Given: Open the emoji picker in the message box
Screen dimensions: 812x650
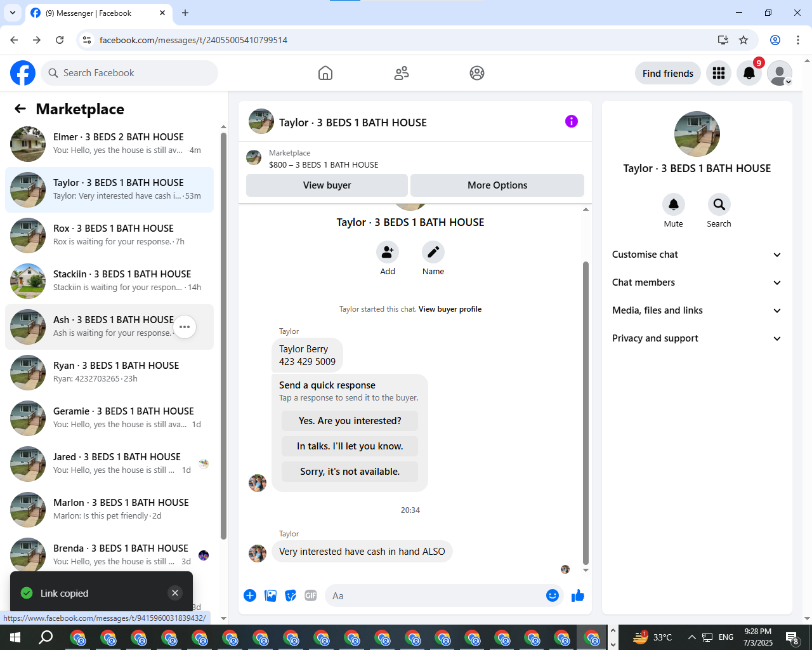Looking at the screenshot, I should click(553, 595).
